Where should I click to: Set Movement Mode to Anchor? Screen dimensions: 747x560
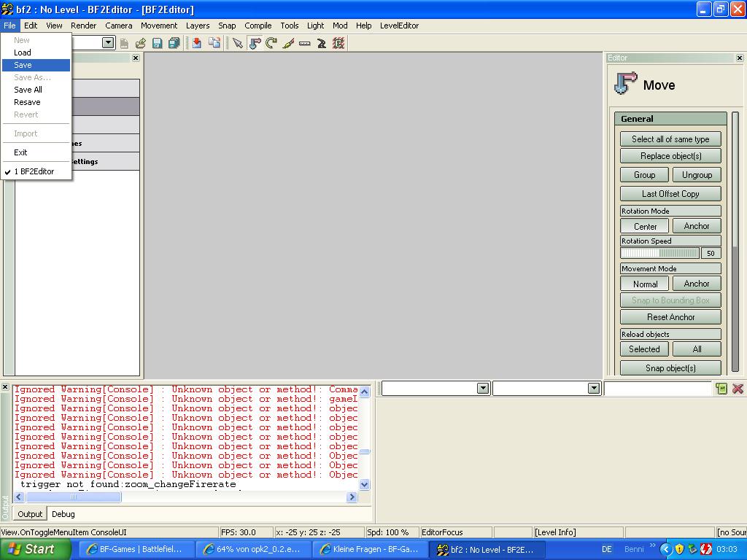coord(697,284)
